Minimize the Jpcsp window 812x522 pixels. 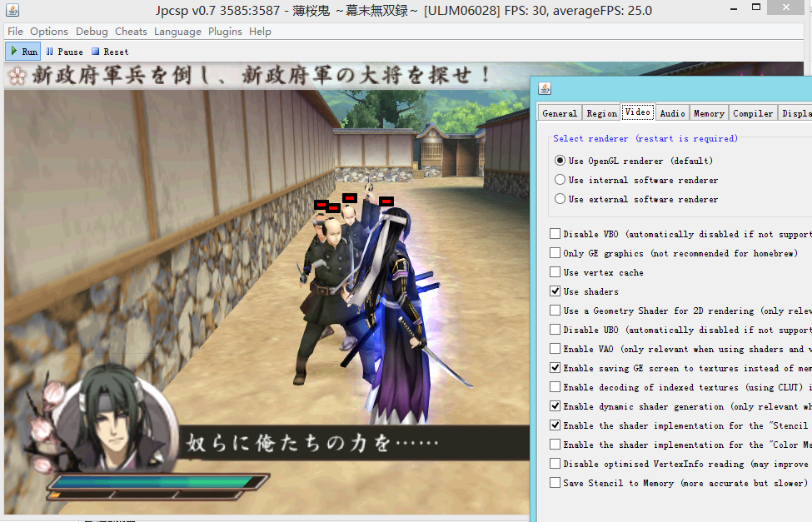pos(733,8)
